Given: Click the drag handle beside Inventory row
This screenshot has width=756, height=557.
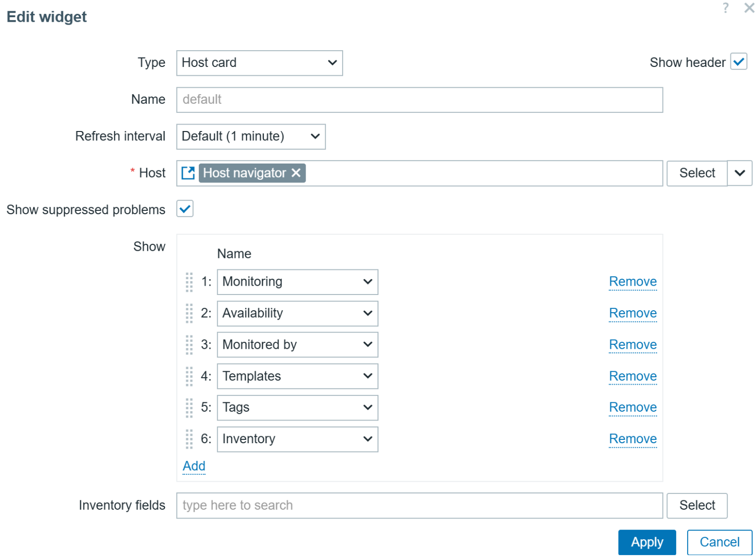Looking at the screenshot, I should coord(189,439).
